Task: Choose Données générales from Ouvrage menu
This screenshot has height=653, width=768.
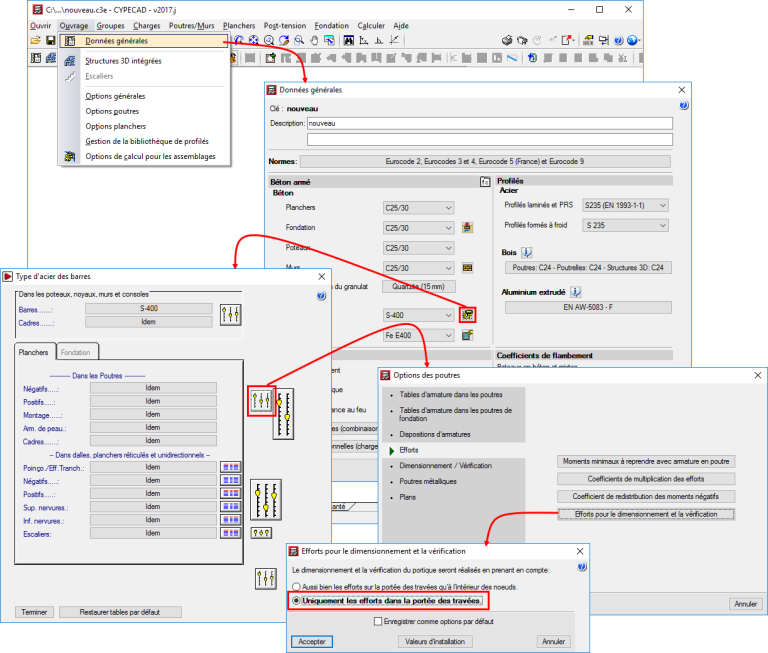Action: (x=144, y=41)
